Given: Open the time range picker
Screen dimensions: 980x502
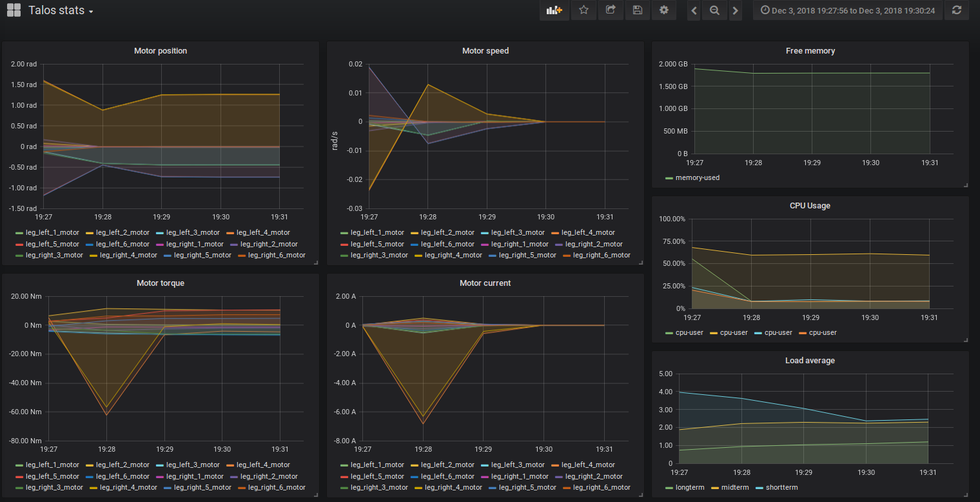Looking at the screenshot, I should pos(848,10).
